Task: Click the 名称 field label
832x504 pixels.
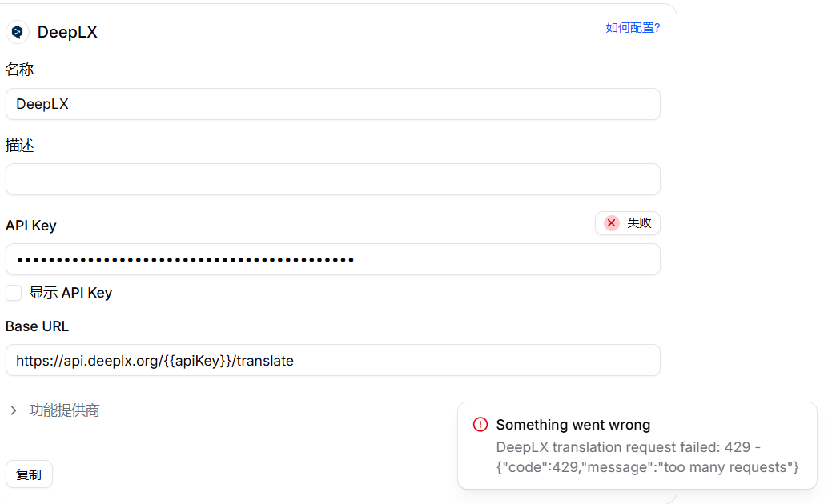Action: pos(20,70)
